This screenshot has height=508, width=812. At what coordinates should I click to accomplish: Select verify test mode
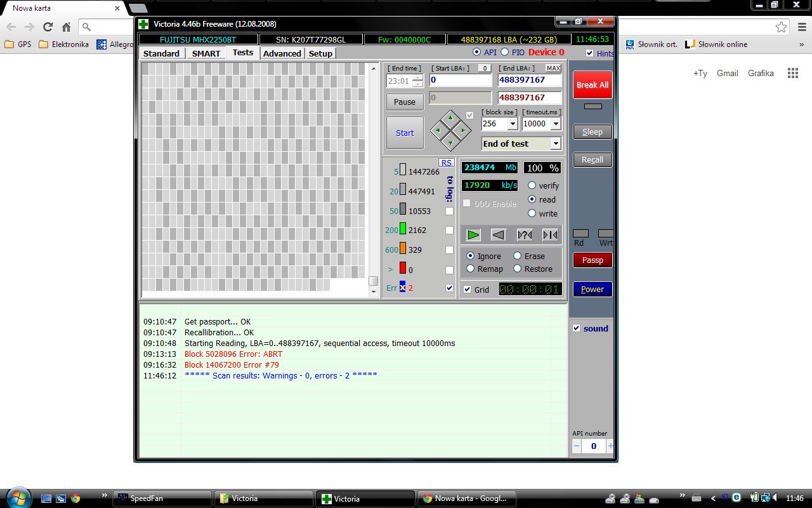click(x=532, y=185)
